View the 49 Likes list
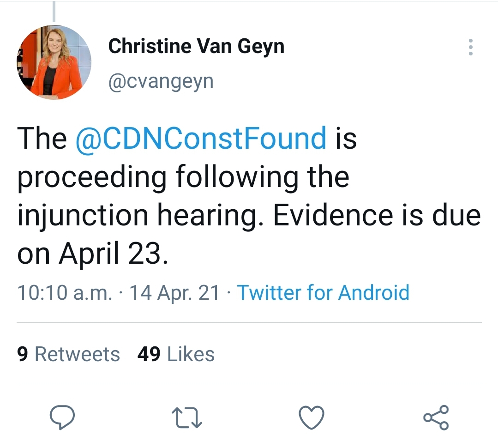Viewport: 498px width, 448px height. [176, 354]
